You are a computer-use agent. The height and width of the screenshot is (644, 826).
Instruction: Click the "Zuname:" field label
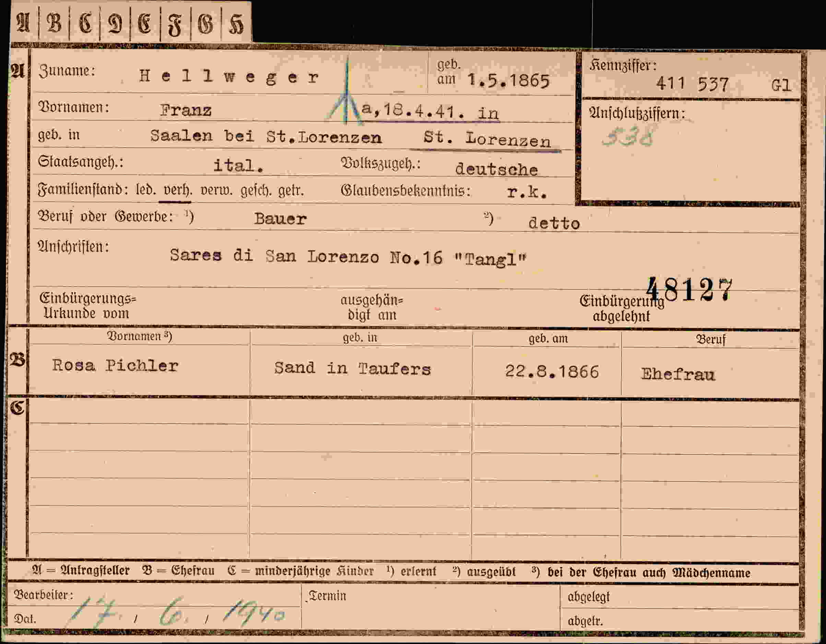pos(67,71)
